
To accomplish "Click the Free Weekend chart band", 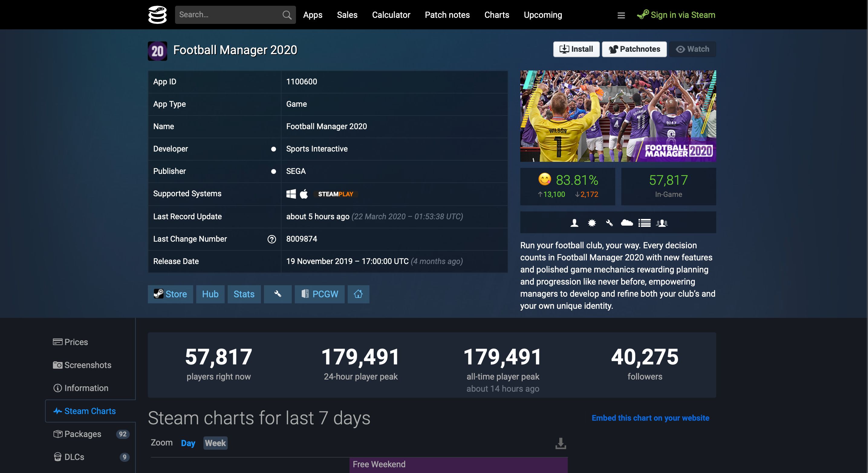I will click(458, 465).
